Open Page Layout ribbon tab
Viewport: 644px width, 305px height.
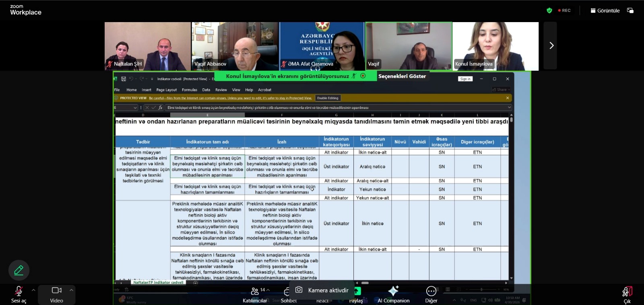click(x=167, y=90)
